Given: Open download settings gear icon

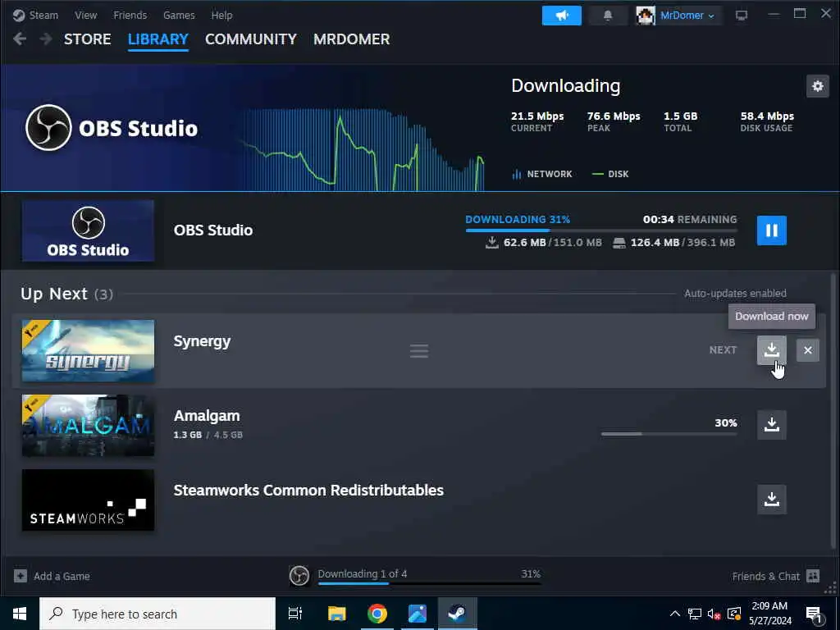Looking at the screenshot, I should (818, 86).
